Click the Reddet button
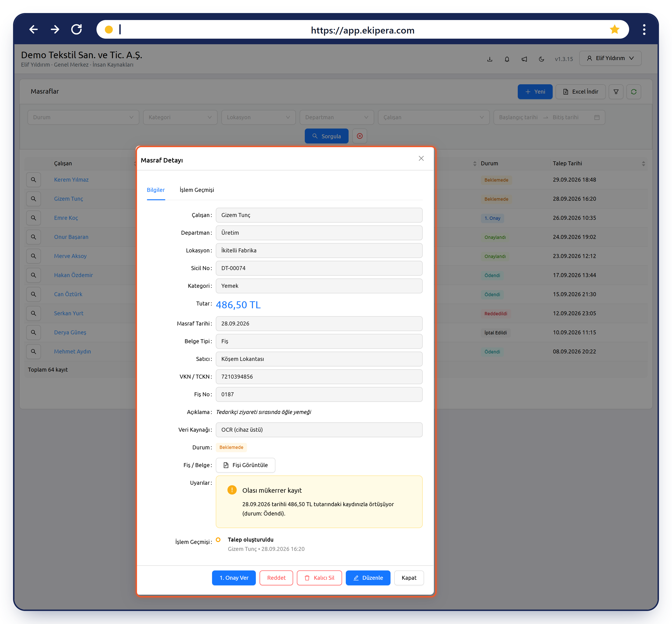The height and width of the screenshot is (624, 672). pyautogui.click(x=276, y=578)
